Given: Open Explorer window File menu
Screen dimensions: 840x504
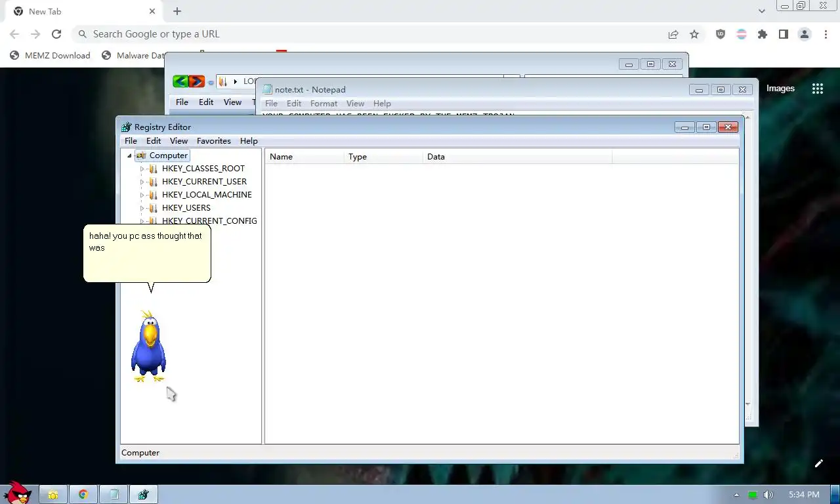Looking at the screenshot, I should coord(182,102).
